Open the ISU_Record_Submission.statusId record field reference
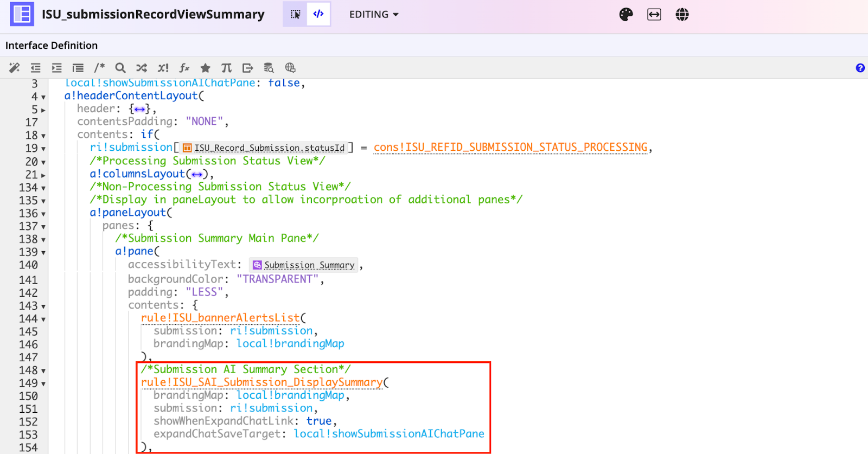 264,148
